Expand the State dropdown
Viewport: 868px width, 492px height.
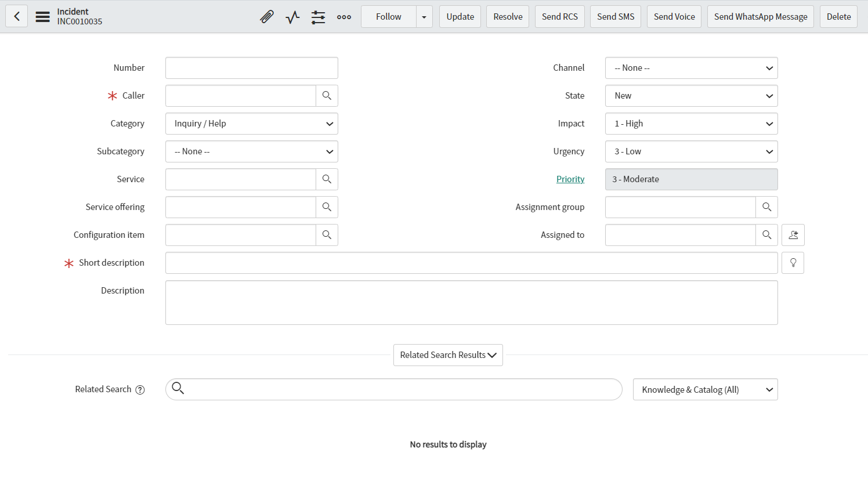tap(691, 96)
